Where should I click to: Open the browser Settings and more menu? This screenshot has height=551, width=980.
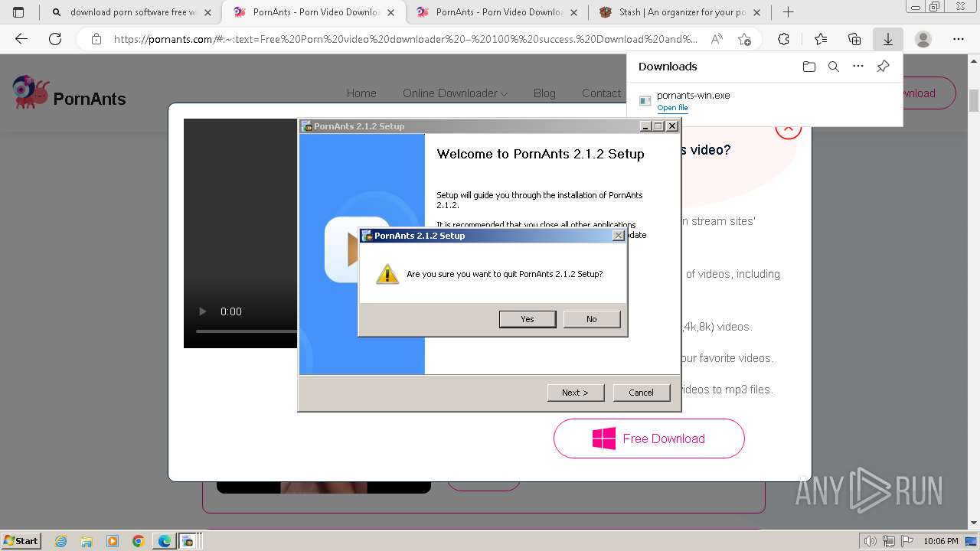959,39
